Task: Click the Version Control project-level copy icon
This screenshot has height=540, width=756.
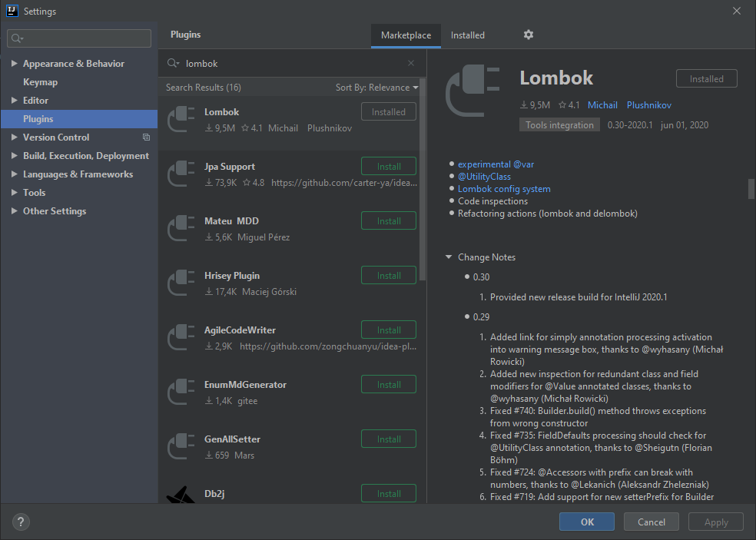Action: pyautogui.click(x=146, y=137)
